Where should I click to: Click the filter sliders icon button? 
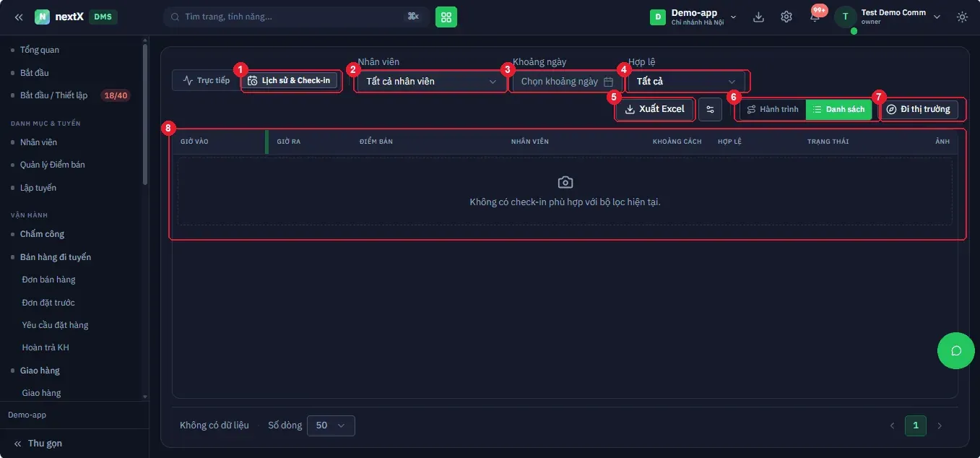pos(710,109)
